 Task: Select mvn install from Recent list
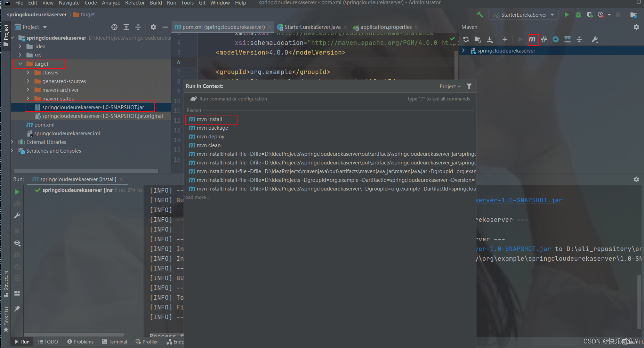click(x=330, y=119)
